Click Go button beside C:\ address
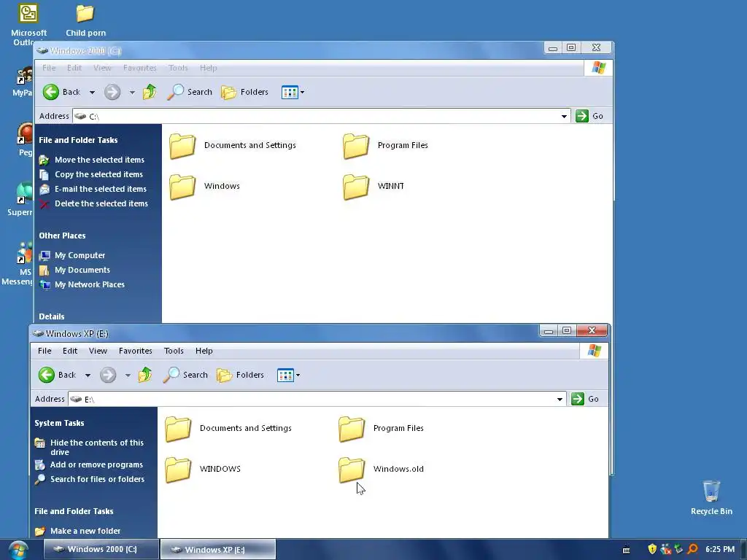The width and height of the screenshot is (747, 560). (x=589, y=116)
